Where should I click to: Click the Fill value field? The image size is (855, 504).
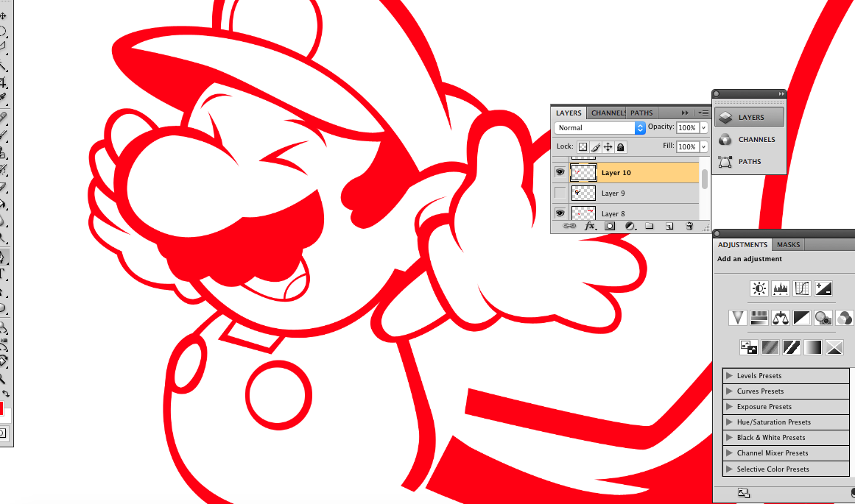(687, 146)
